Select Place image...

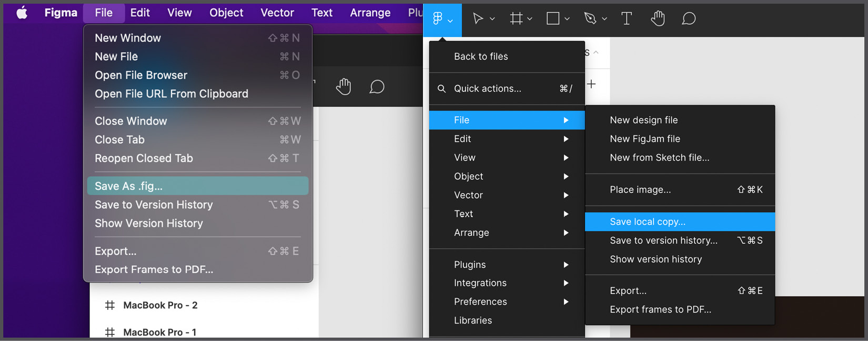[680, 189]
